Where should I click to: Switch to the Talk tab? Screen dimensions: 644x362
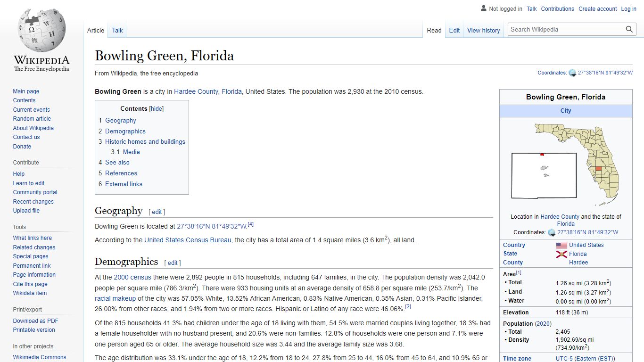click(117, 30)
